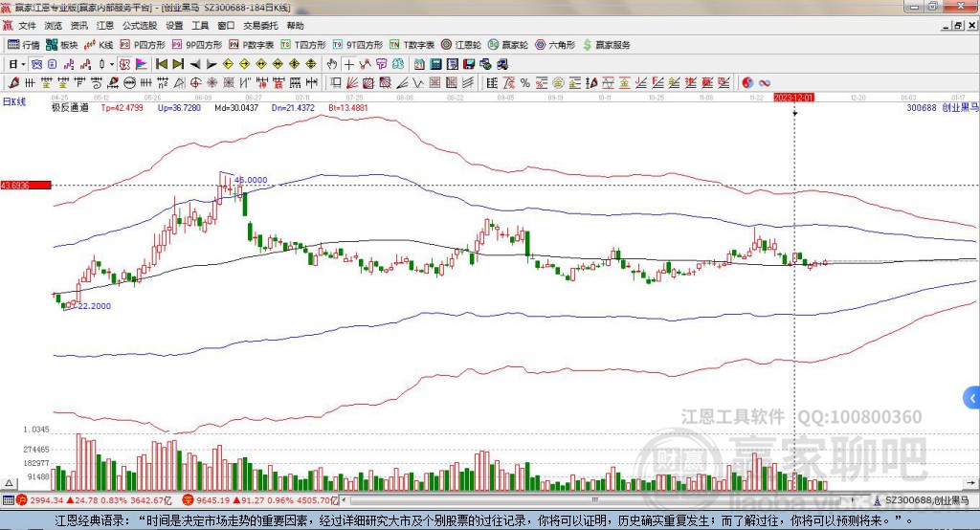
Task: Click the volume panel collapse triangle button
Action: coord(9,483)
